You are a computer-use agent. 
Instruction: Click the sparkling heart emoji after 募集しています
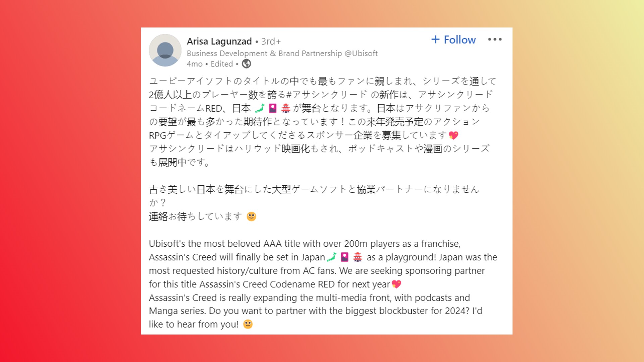point(453,135)
